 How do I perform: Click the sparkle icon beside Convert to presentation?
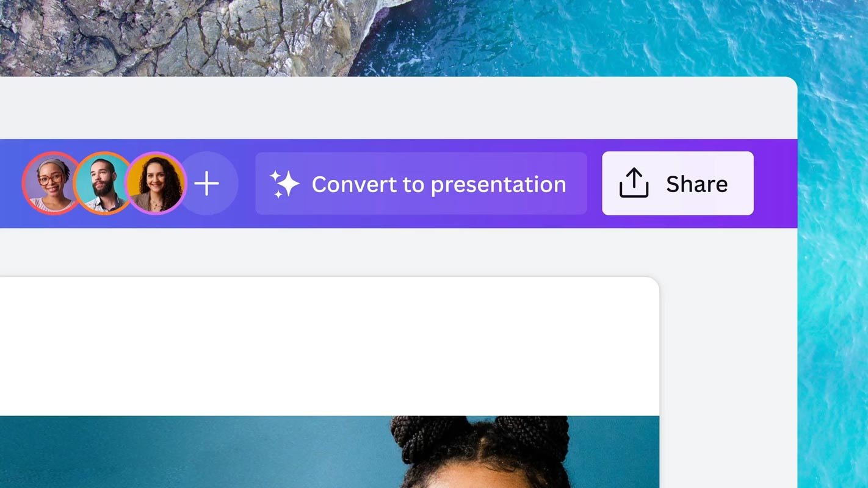285,184
